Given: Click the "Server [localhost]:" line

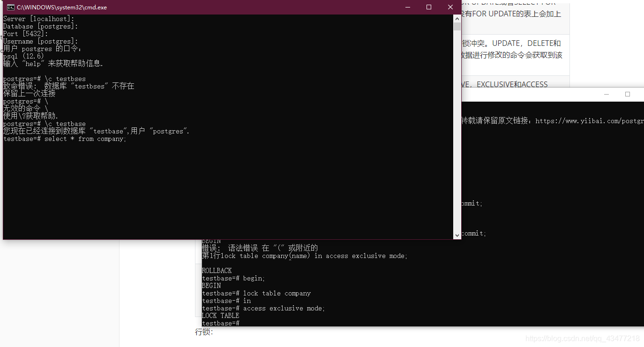Looking at the screenshot, I should pos(38,19).
